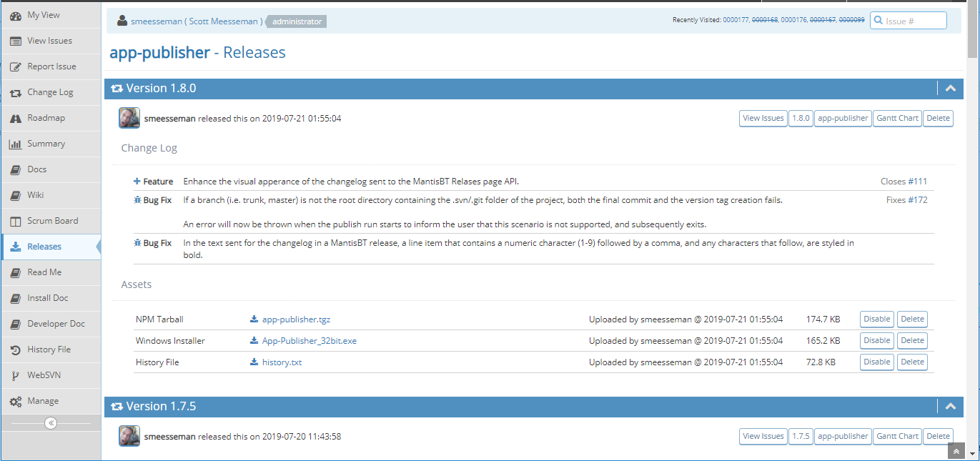The height and width of the screenshot is (461, 980).
Task: Collapse the Version 1.7.5 section
Action: coord(950,407)
